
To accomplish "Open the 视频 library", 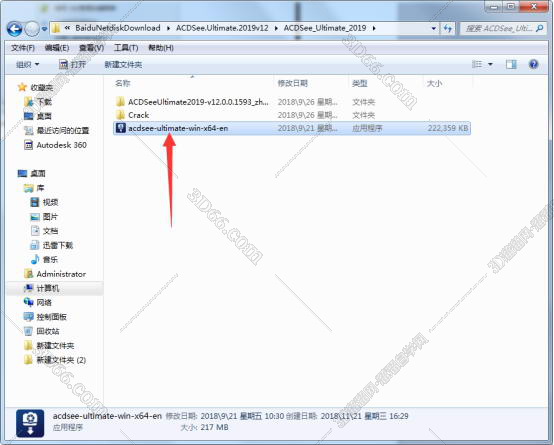I will point(50,202).
